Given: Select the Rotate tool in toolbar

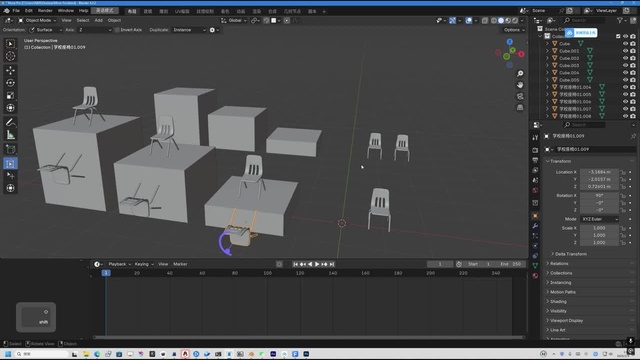Looking at the screenshot, I should coord(11,83).
